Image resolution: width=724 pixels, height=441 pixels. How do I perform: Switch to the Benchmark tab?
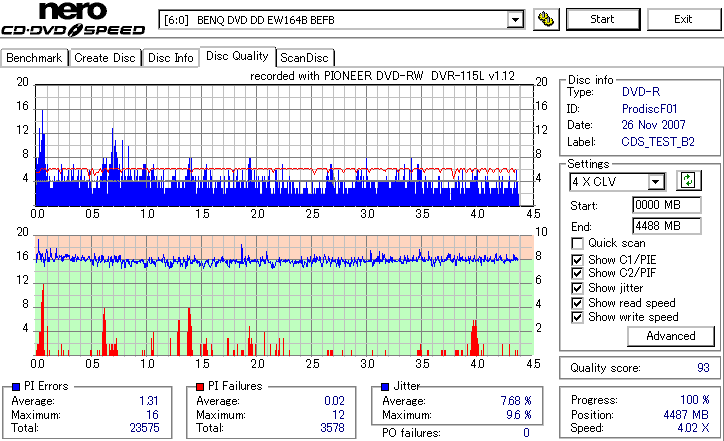tap(34, 58)
